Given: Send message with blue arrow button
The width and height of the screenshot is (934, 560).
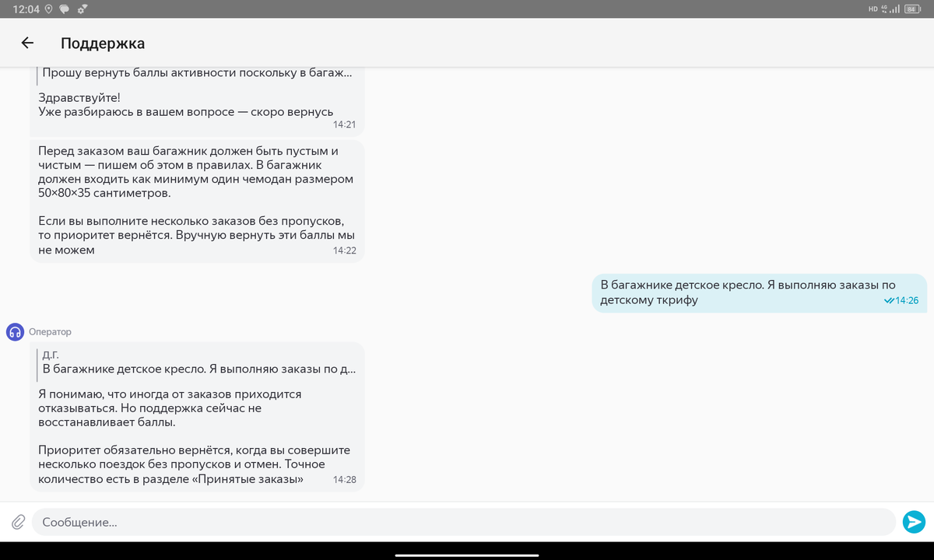Looking at the screenshot, I should (x=914, y=522).
